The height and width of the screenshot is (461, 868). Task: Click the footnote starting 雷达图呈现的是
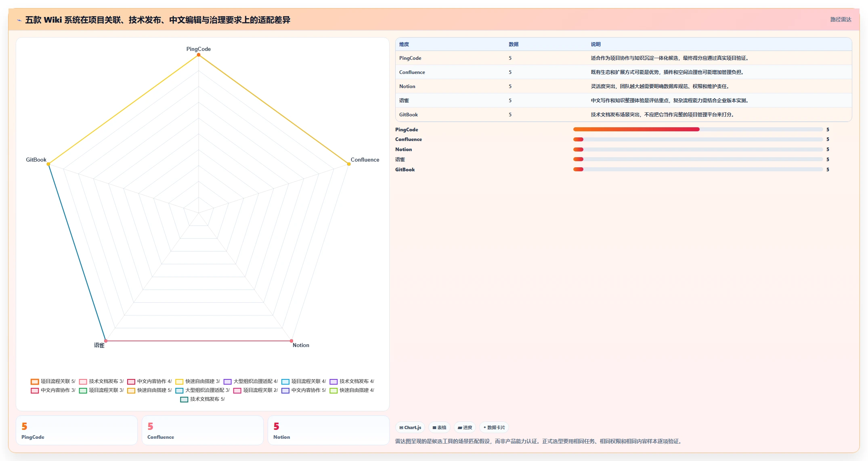[x=539, y=441]
